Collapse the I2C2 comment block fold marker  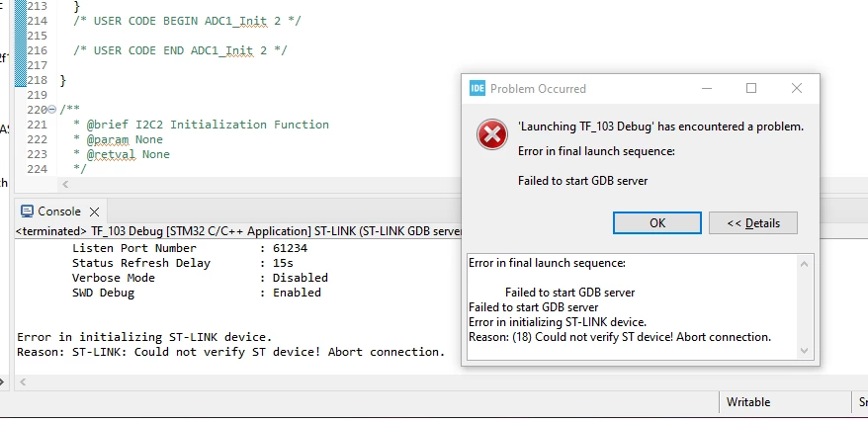click(52, 110)
